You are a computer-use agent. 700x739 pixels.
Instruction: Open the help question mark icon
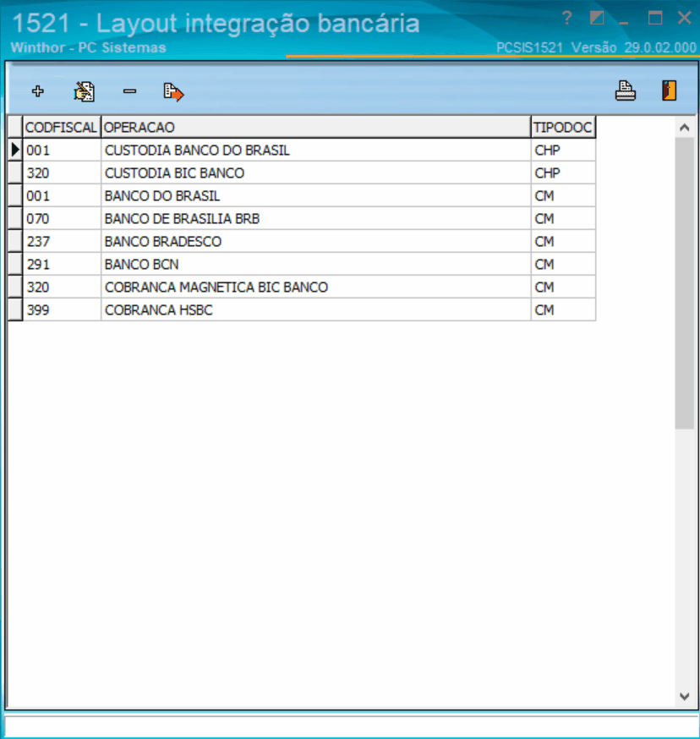[x=567, y=19]
